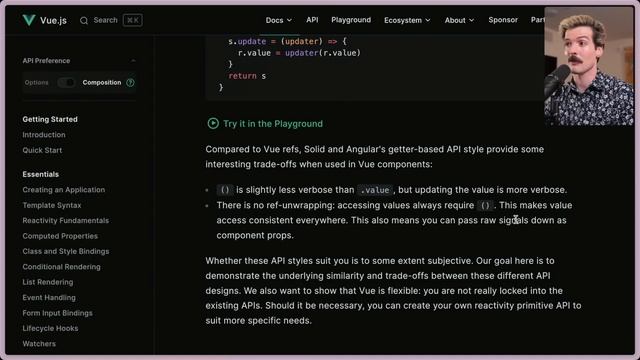Select the Composition API label
This screenshot has height=360, width=640.
pos(102,82)
